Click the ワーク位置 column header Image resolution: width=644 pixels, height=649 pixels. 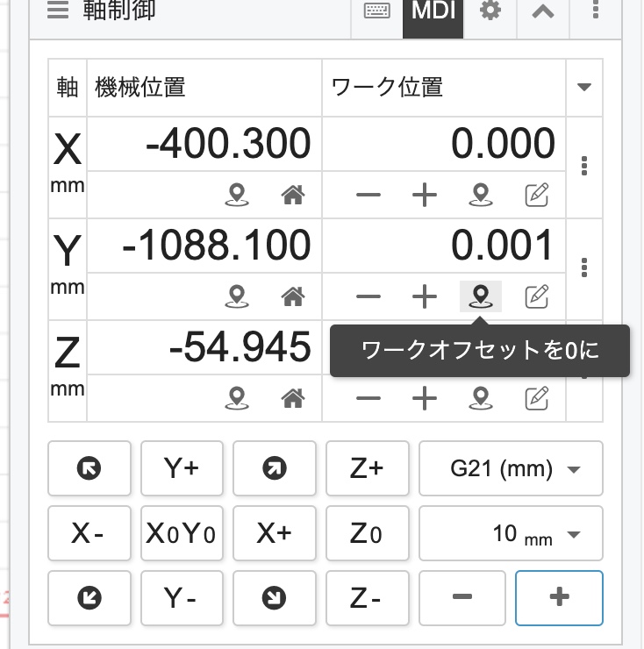(x=387, y=88)
